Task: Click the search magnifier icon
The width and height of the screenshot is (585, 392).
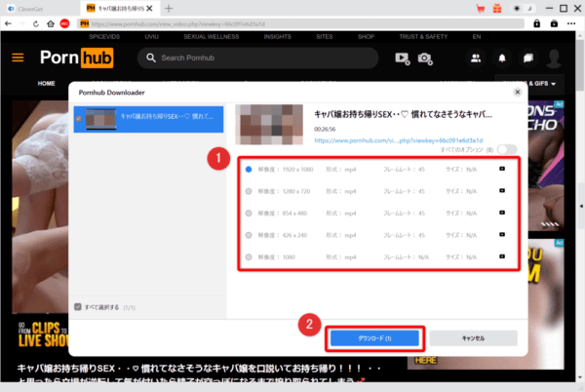Action: tap(151, 58)
